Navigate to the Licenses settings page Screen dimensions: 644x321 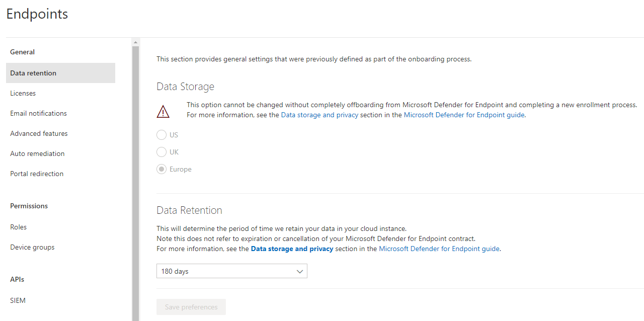pos(23,93)
